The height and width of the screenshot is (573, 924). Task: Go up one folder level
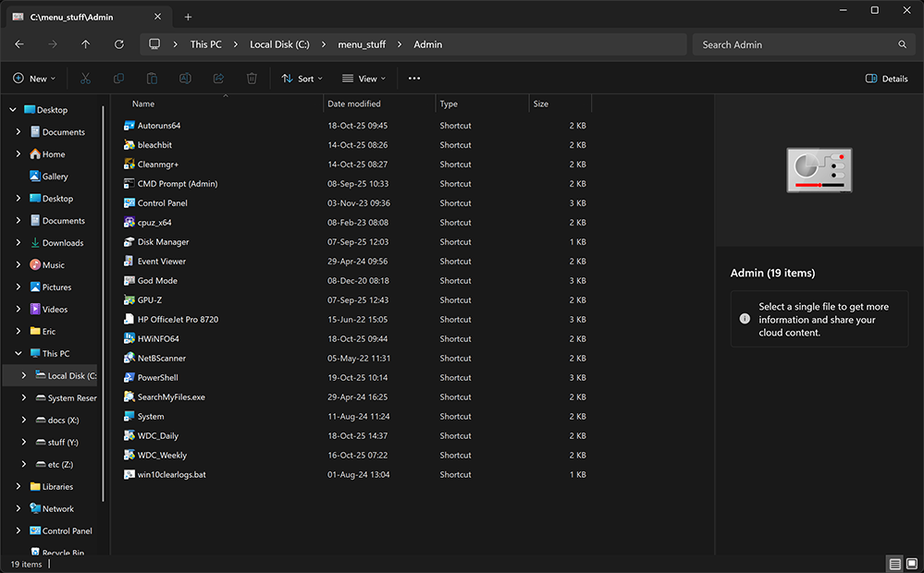(x=86, y=44)
